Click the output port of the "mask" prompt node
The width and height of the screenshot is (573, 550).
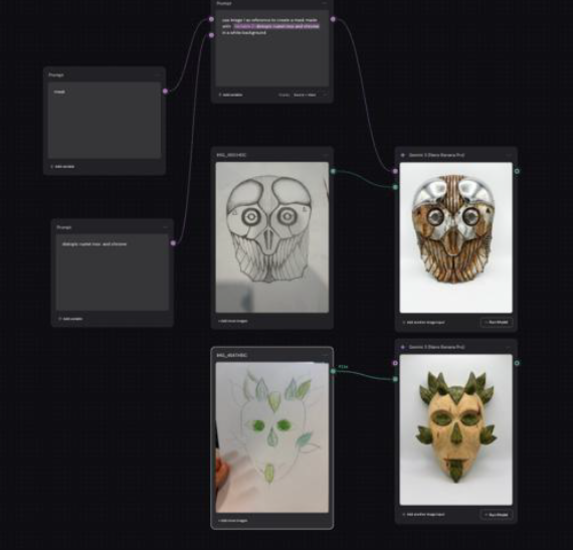(165, 91)
